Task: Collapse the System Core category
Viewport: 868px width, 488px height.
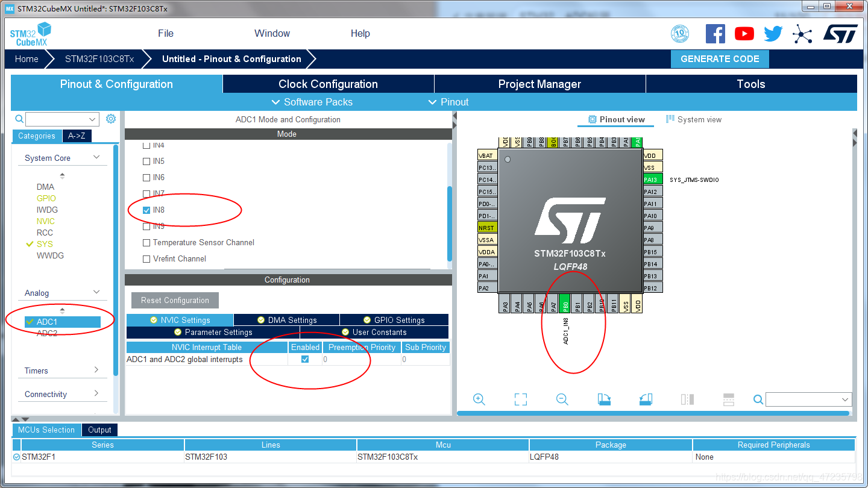Action: click(x=96, y=157)
